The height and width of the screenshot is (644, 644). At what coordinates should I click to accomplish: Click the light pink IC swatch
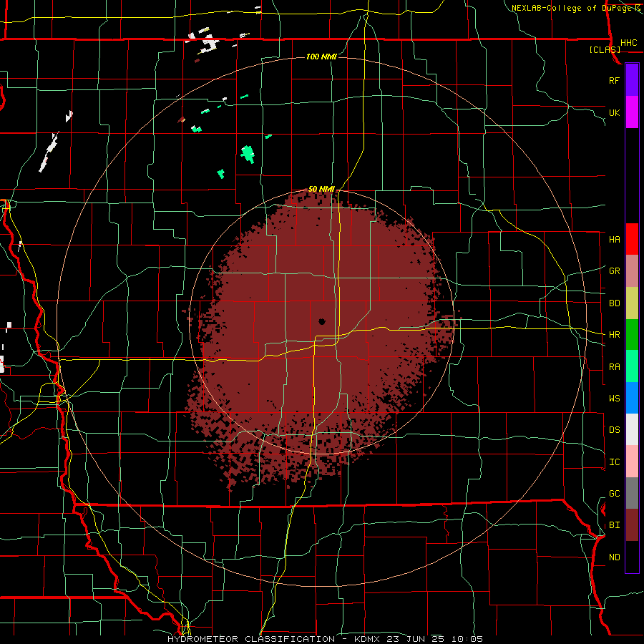[632, 462]
